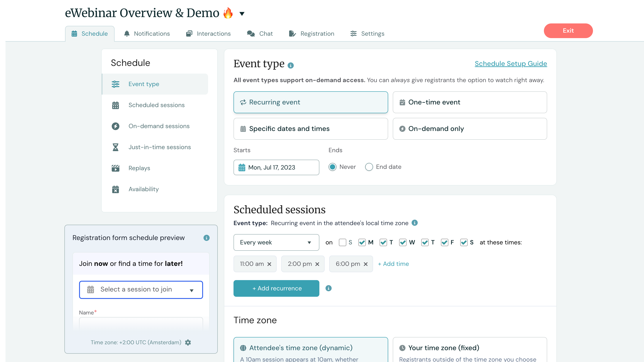Viewport: 644px width, 362px height.
Task: Choose the On-demand only option
Action: click(x=470, y=129)
